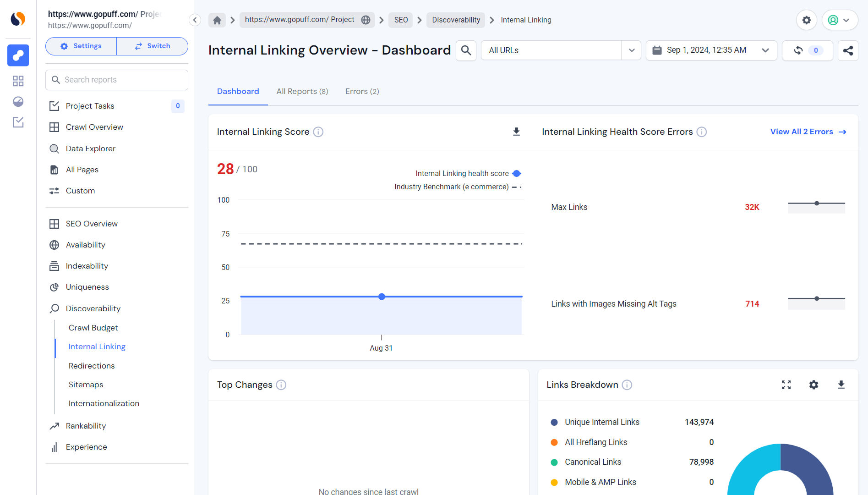The width and height of the screenshot is (868, 495).
Task: Click the Sitebulb logo
Action: tap(17, 19)
